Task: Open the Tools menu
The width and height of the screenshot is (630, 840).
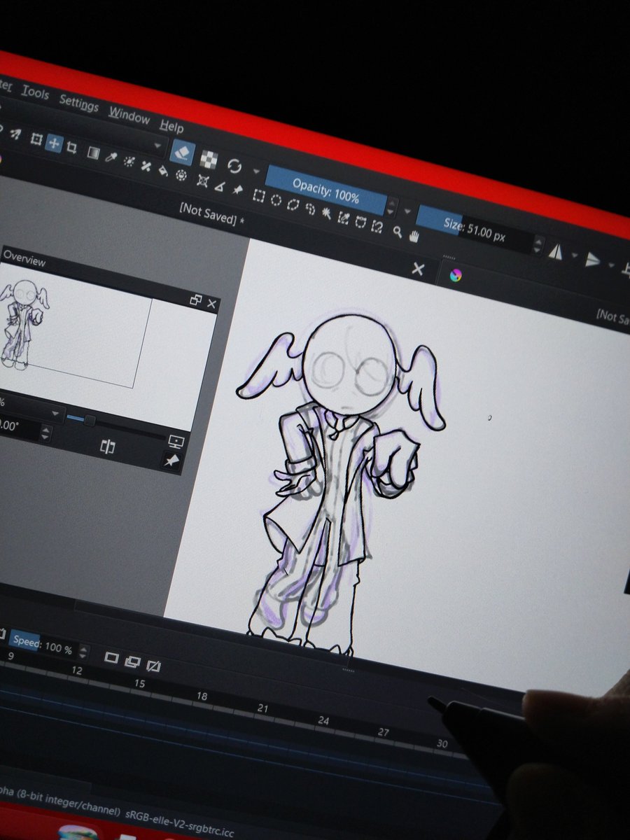Action: [35, 92]
